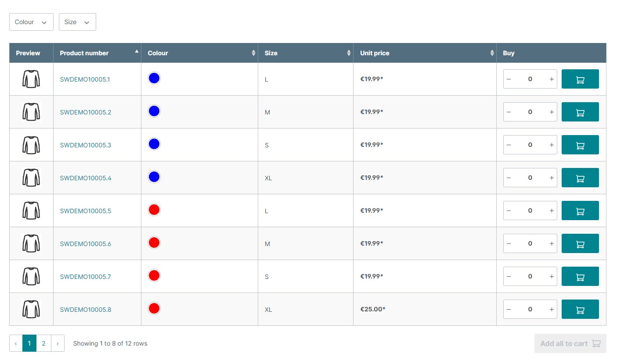
Task: Click red colour swatch in SWDEMO10005.5 row
Action: 154,210
